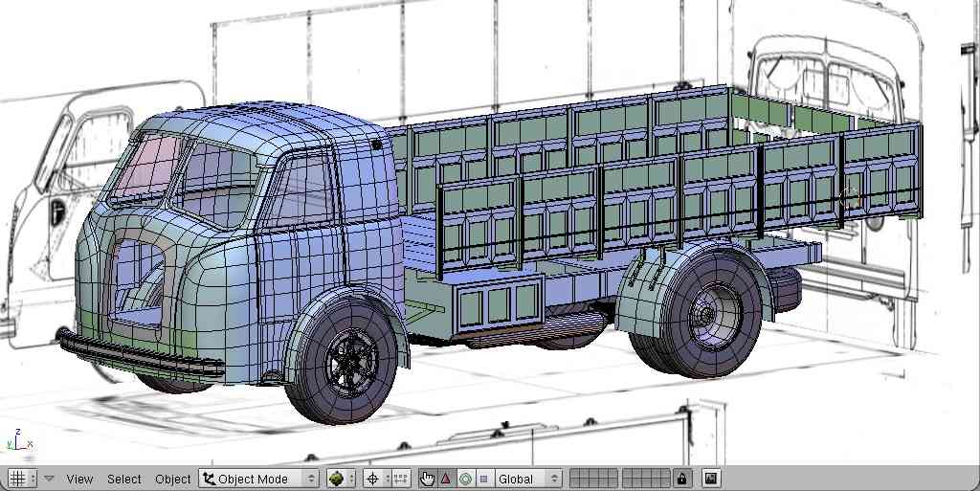Toggle the layer lock icon
The width and height of the screenshot is (980, 491).
coord(681,480)
